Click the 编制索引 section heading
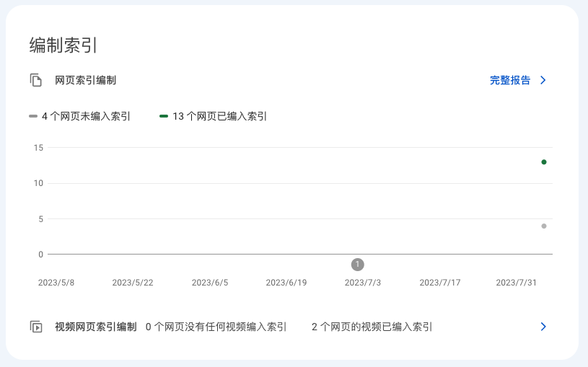Image resolution: width=588 pixels, height=367 pixels. [63, 45]
